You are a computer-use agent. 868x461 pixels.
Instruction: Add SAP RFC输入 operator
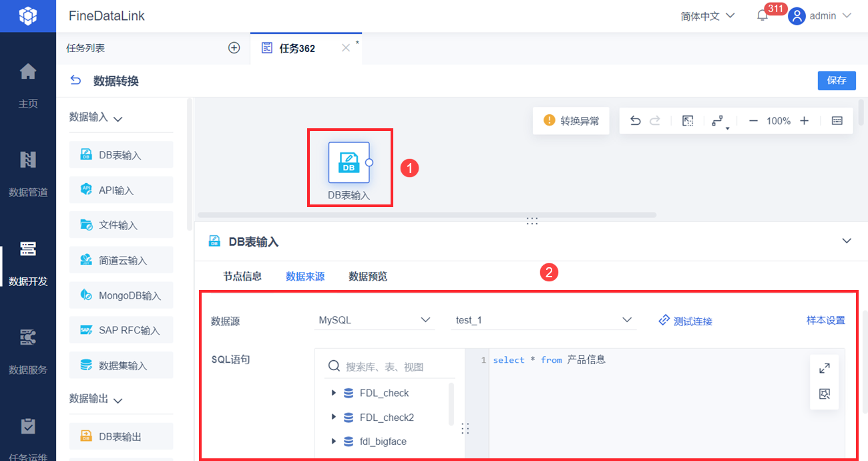(121, 330)
